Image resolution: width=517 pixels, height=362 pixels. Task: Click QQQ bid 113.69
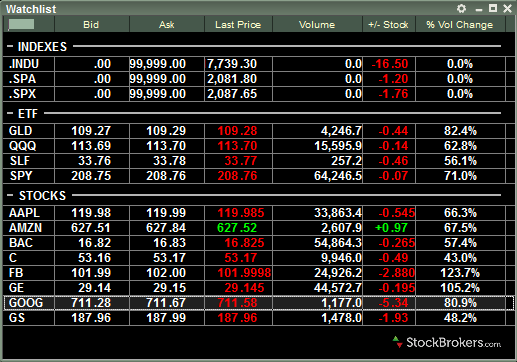[91, 146]
